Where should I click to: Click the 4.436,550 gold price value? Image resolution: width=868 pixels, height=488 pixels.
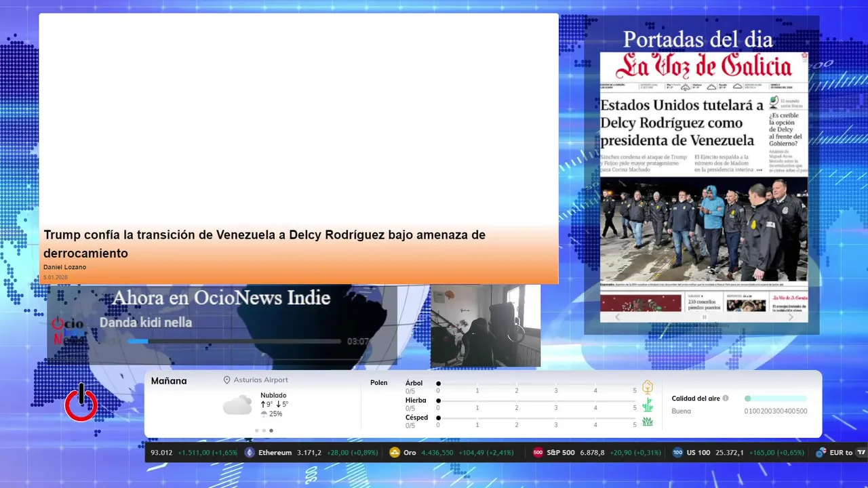pyautogui.click(x=437, y=453)
